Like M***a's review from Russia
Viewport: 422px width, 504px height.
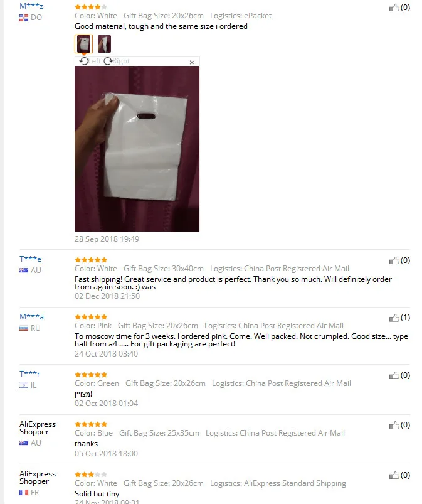coord(394,318)
